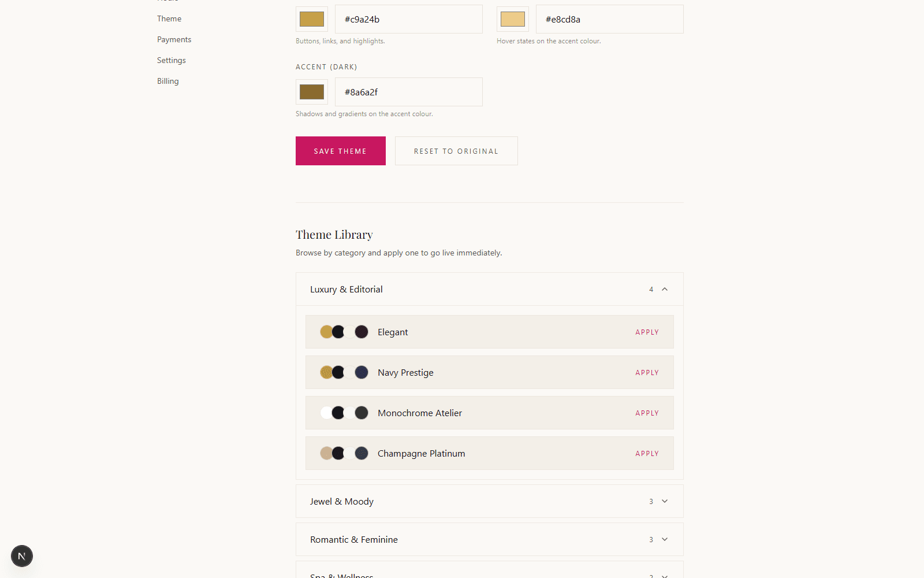Select the Navy Prestige theme name
This screenshot has width=924, height=578.
tap(405, 373)
